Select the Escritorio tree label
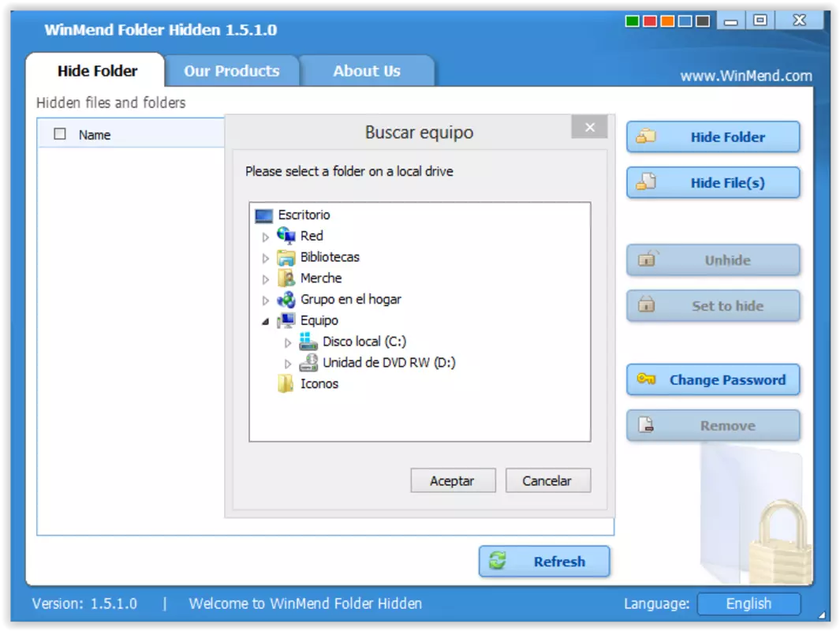This screenshot has width=840, height=631. pos(304,215)
